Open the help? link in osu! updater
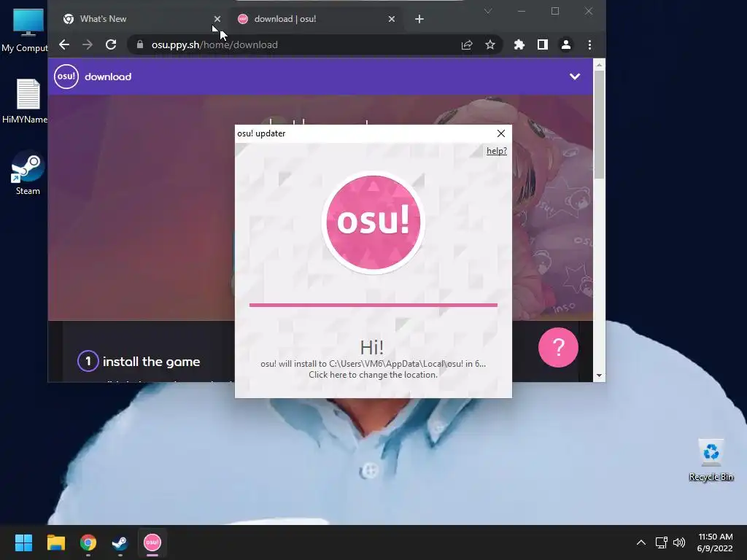The image size is (747, 560). tap(496, 151)
